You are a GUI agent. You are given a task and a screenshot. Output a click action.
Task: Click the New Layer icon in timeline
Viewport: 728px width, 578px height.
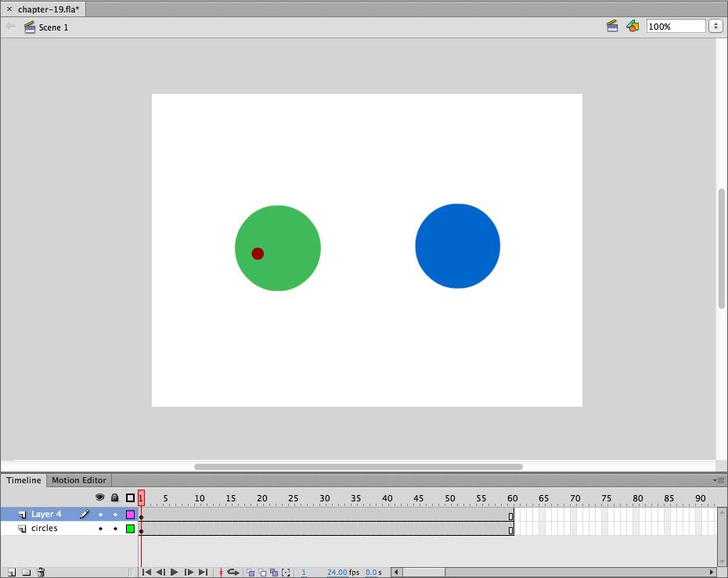click(11, 573)
